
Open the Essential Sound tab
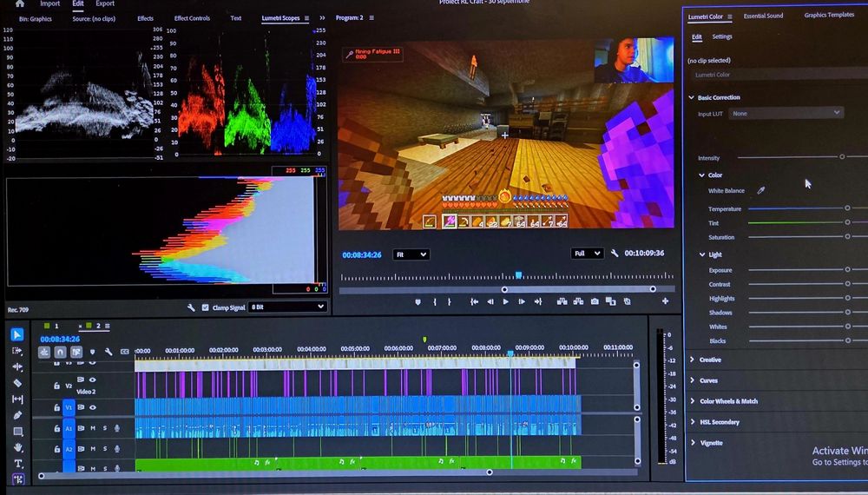click(763, 16)
